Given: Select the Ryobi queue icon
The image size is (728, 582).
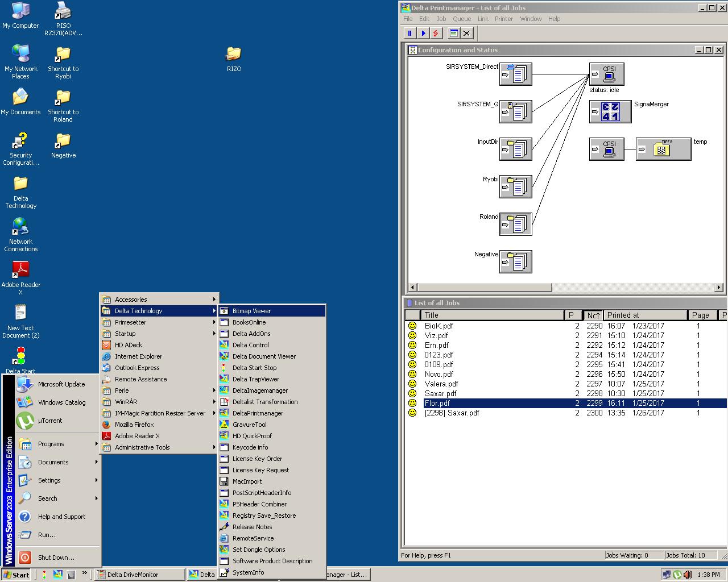Looking at the screenshot, I should point(516,187).
